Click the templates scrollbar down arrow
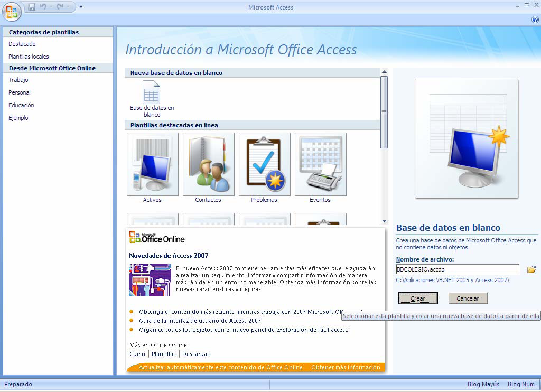The width and height of the screenshot is (541, 392). point(384,221)
